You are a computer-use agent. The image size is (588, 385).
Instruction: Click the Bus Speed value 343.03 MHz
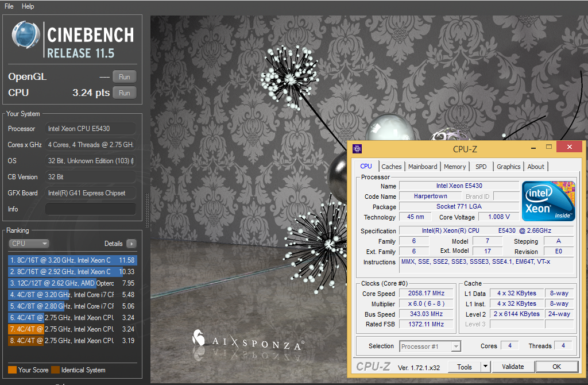coord(426,314)
